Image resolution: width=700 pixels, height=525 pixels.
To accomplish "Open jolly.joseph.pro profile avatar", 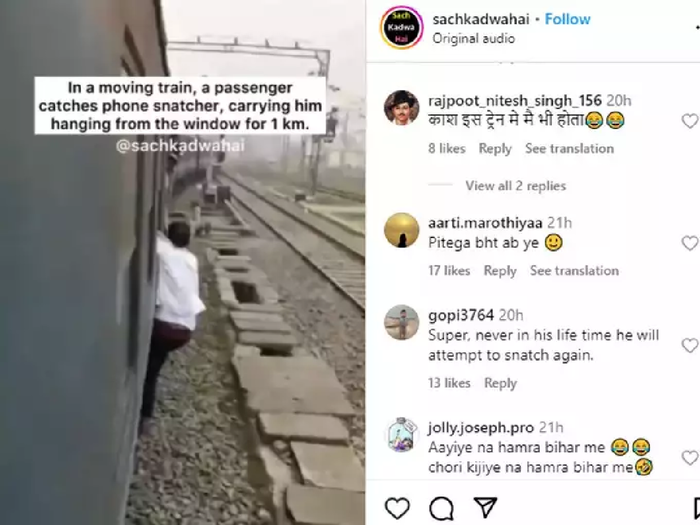I will [x=401, y=435].
